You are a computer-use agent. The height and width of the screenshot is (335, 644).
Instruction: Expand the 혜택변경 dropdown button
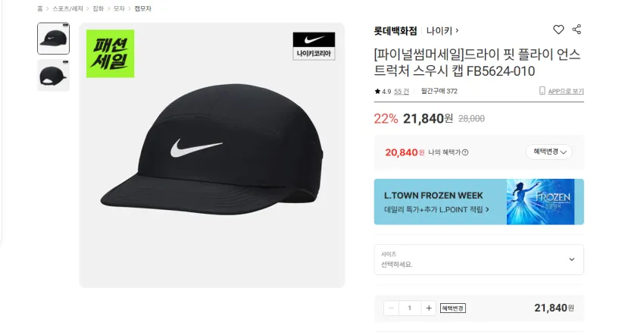[549, 152]
